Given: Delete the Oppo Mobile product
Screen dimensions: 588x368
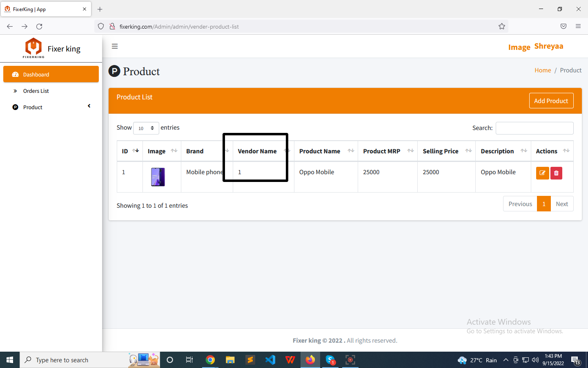Looking at the screenshot, I should (556, 173).
